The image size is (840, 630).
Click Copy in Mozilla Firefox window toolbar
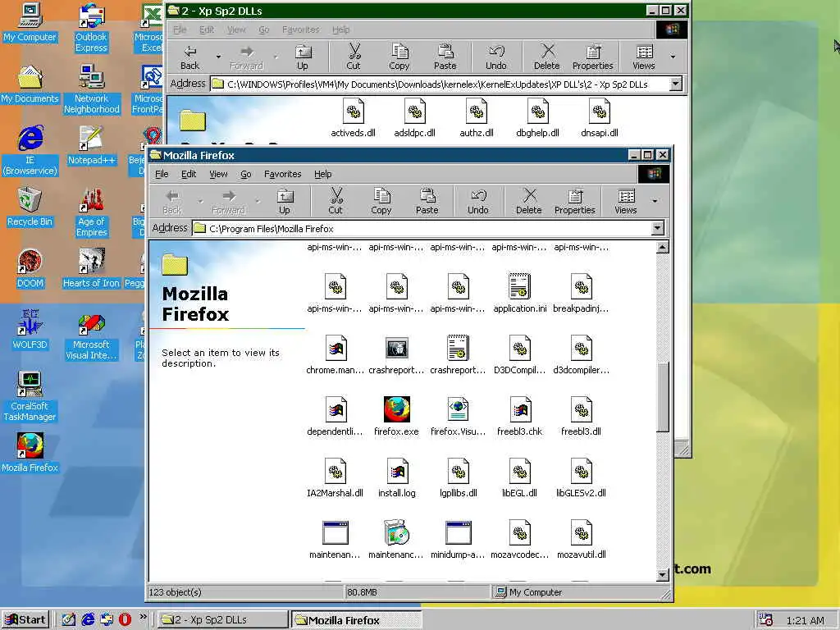381,201
